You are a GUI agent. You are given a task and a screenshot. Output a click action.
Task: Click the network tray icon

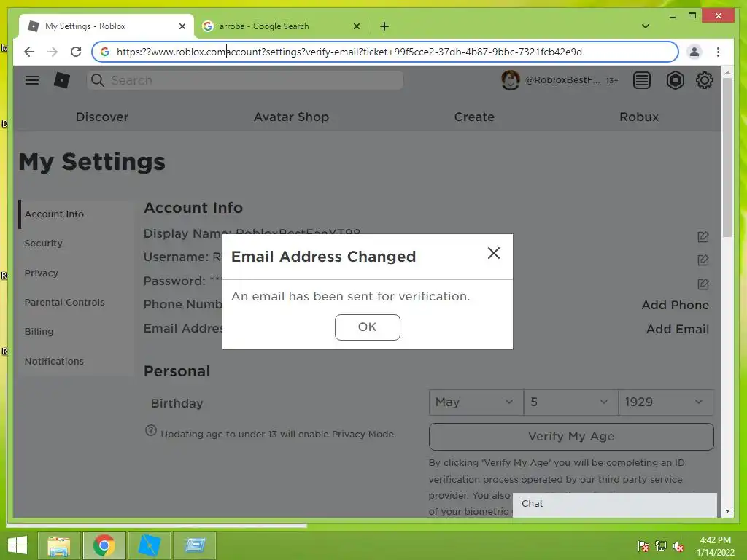coord(660,546)
